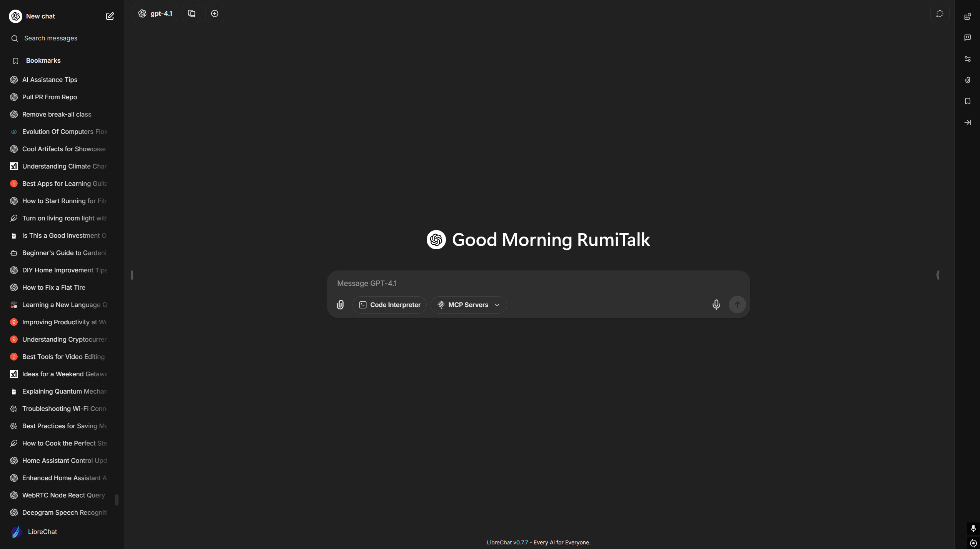Viewport: 980px width, 549px height.
Task: Click the LibreChat feather avatar icon
Action: point(16,532)
